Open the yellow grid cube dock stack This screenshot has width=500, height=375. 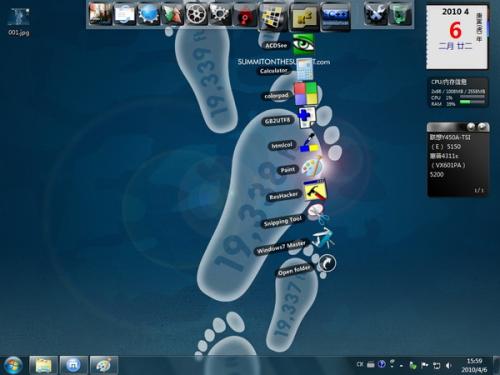tap(273, 17)
